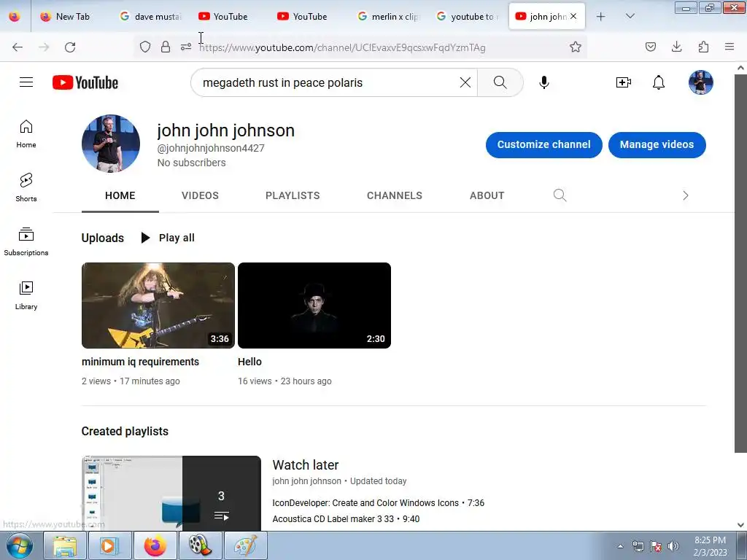This screenshot has height=560, width=747.
Task: Click the page vertical scrollbar
Action: tap(740, 262)
